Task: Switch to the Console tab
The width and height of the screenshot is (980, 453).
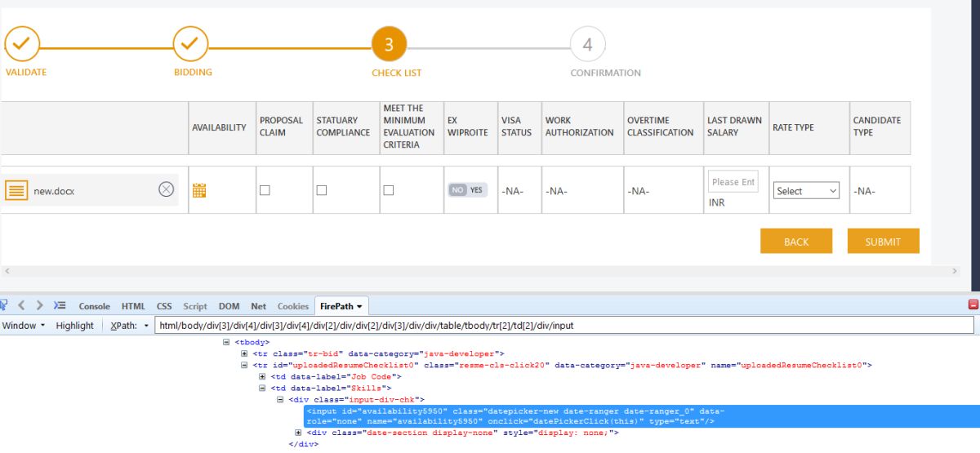Action: pyautogui.click(x=94, y=306)
